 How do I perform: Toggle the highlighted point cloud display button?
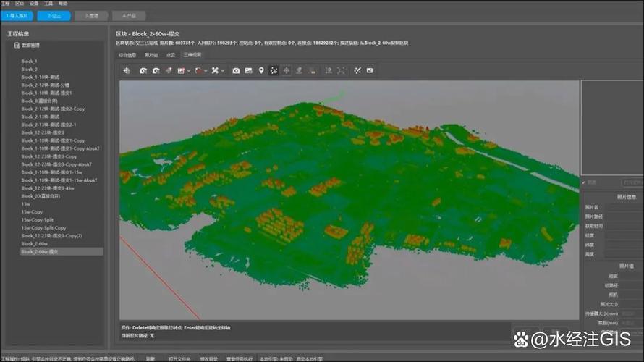274,70
